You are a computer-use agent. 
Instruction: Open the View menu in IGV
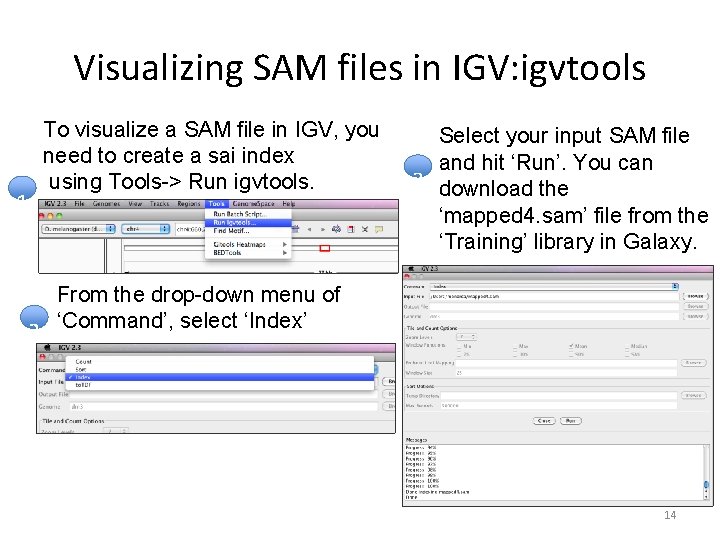[x=135, y=203]
